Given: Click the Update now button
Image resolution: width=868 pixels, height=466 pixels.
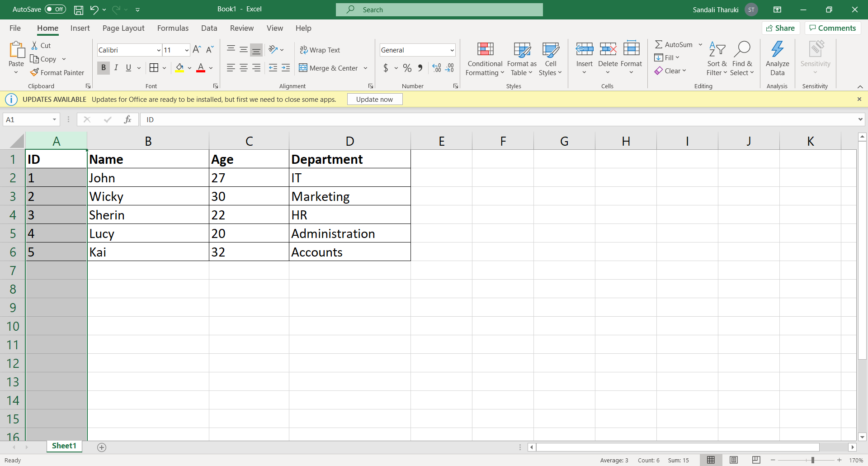Looking at the screenshot, I should point(374,99).
